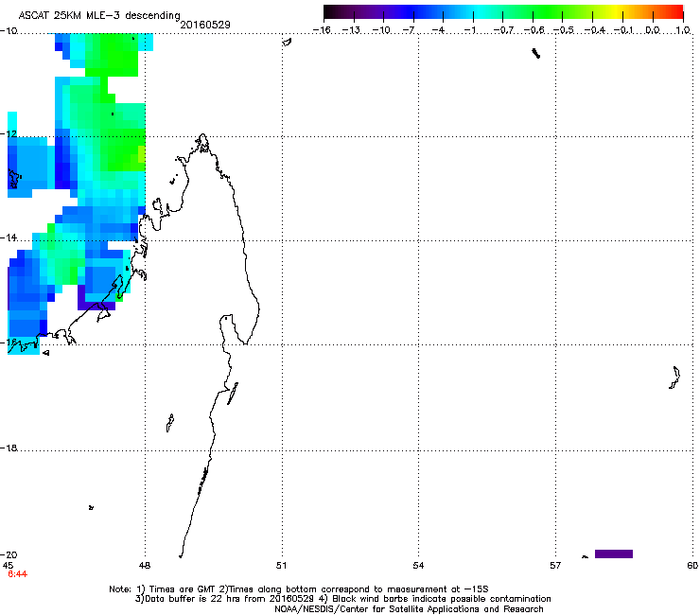Pick the cyan section of the color bar
This screenshot has width=700, height=615.
tap(480, 11)
